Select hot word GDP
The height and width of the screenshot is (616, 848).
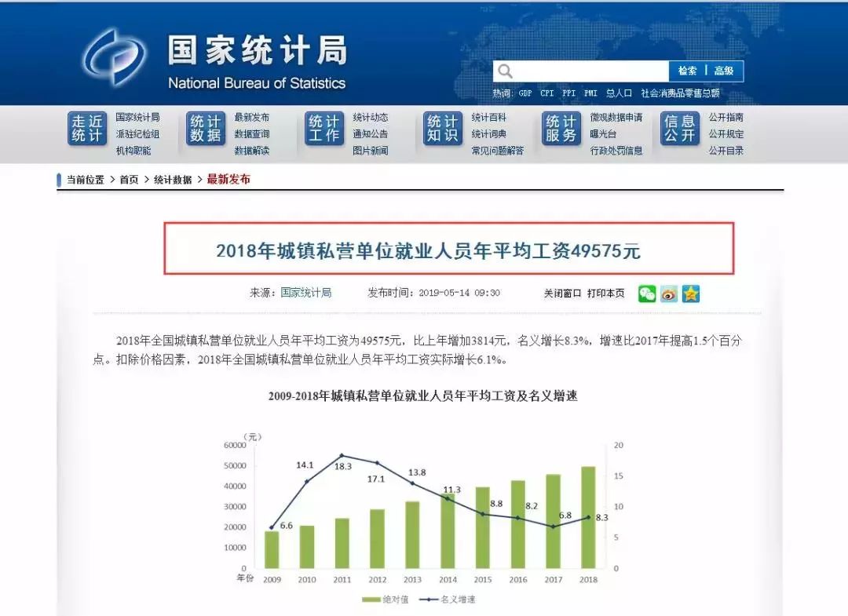(525, 93)
